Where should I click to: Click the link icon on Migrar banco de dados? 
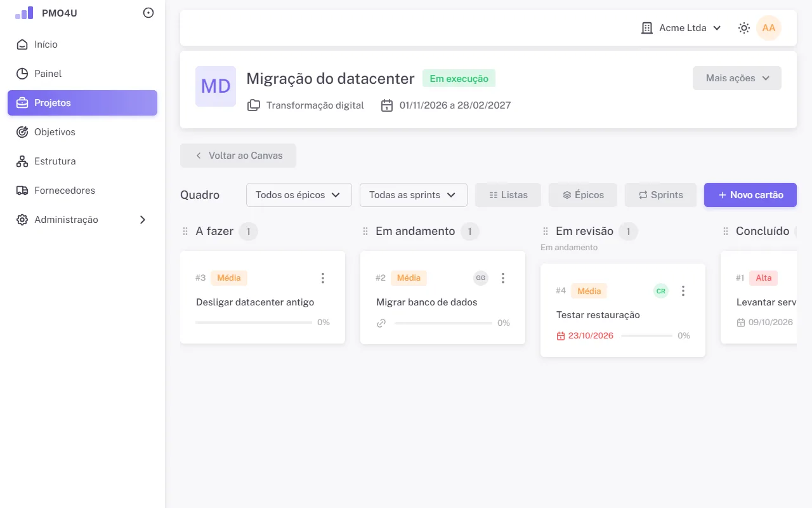coord(381,323)
